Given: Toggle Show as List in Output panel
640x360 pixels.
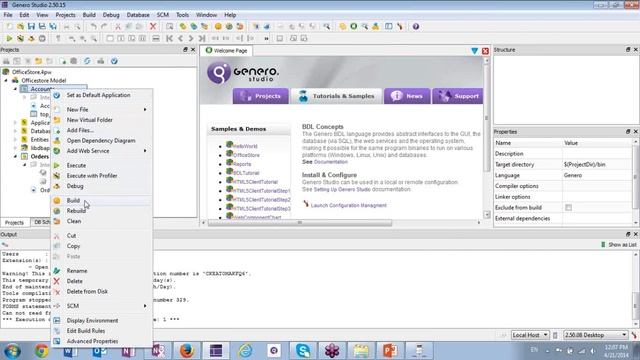Looking at the screenshot, I should point(618,245).
